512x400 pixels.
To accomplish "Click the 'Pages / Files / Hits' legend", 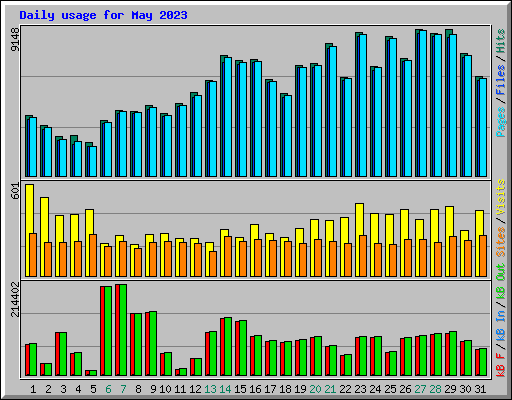I will click(x=501, y=83).
